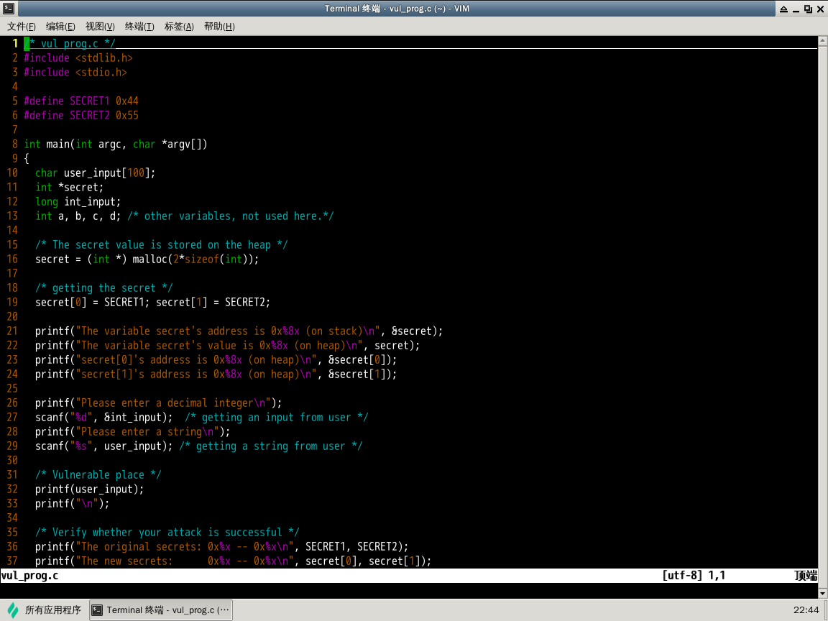Click the terminal icon in the taskbar
828x644 pixels.
[98, 610]
